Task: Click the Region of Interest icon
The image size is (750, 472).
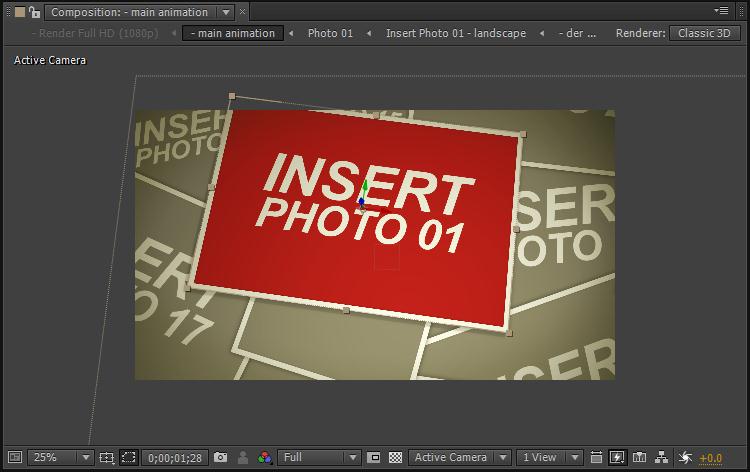Action: (x=374, y=457)
